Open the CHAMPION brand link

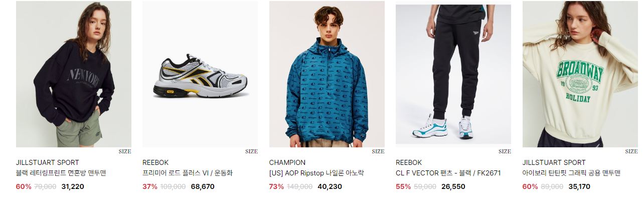(x=287, y=162)
